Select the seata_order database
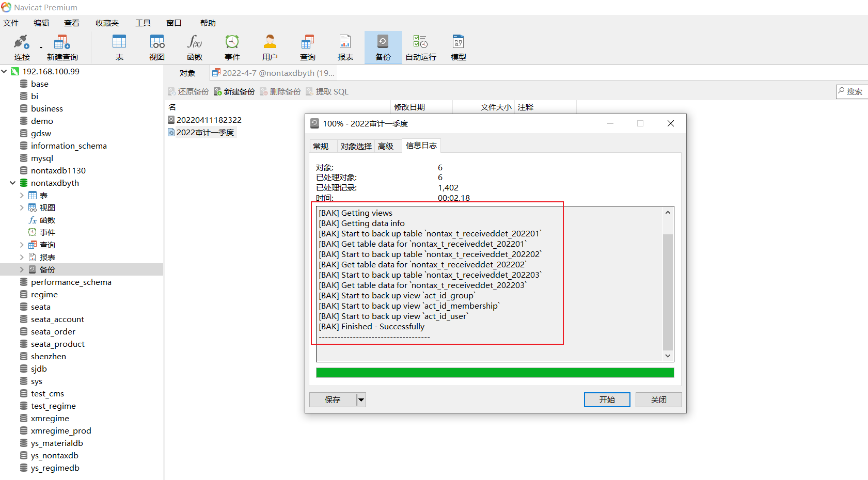The image size is (868, 480). tap(53, 331)
